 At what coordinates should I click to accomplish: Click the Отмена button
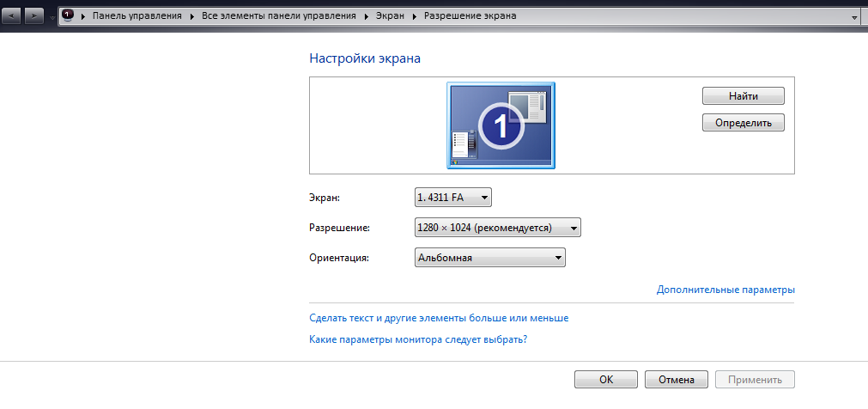pyautogui.click(x=676, y=379)
